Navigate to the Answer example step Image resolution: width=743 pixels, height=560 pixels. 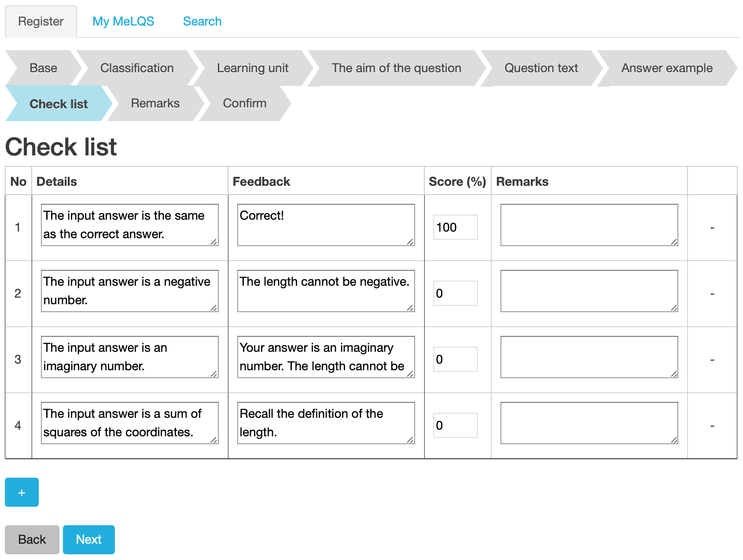pyautogui.click(x=666, y=68)
